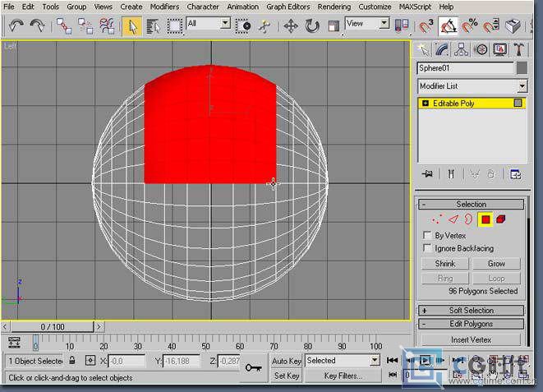
Task: Select the Border sub-object level icon
Action: point(468,219)
